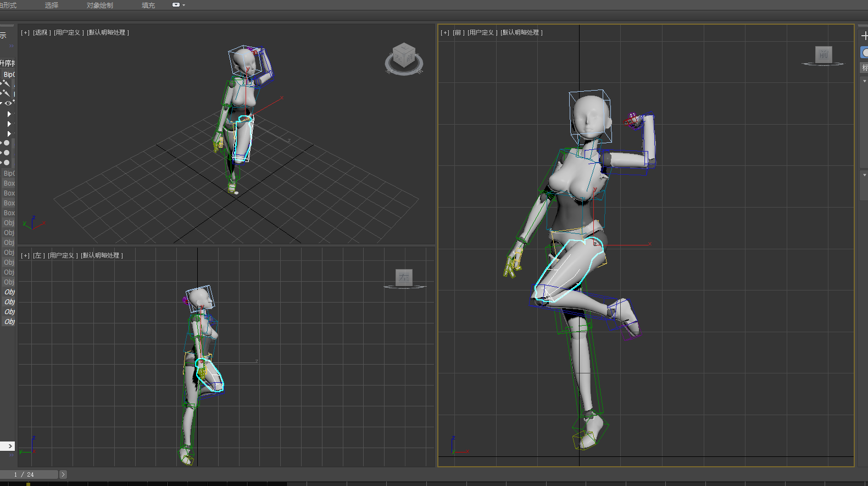Screen dimensions: 868x486
Task: Open the [透视] viewport view menu
Action: point(42,32)
